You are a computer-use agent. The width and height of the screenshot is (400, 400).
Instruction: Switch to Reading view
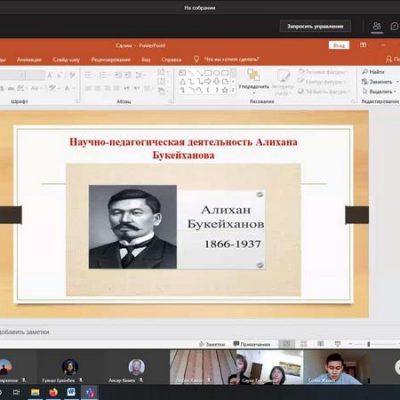pyautogui.click(x=320, y=344)
